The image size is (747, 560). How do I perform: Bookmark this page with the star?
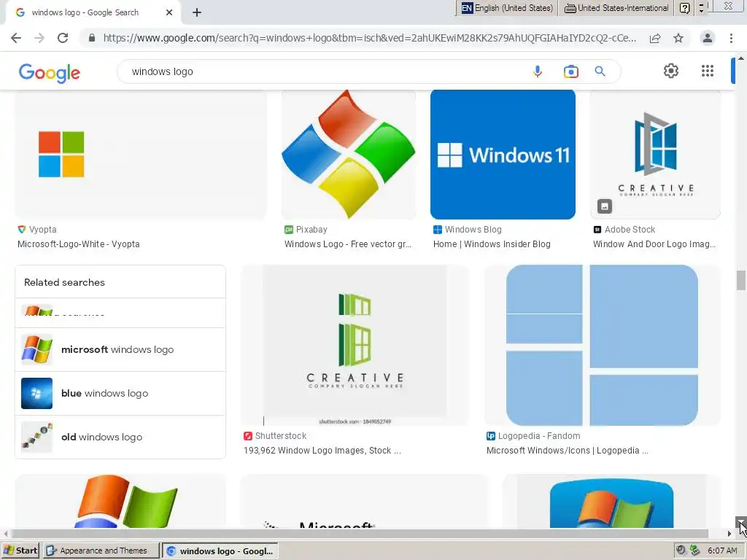click(678, 38)
